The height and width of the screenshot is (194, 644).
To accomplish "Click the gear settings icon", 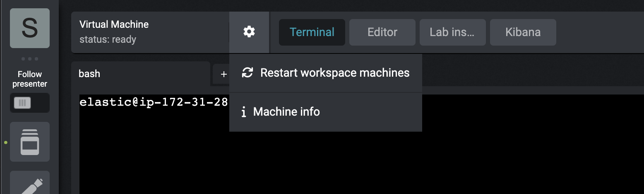I will 249,32.
